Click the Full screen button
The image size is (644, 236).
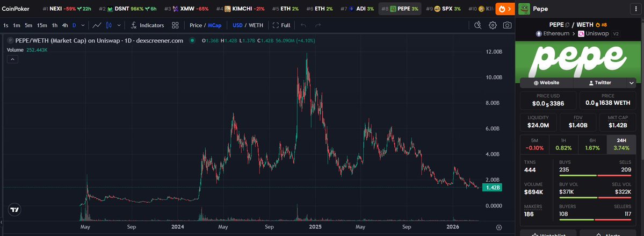281,25
